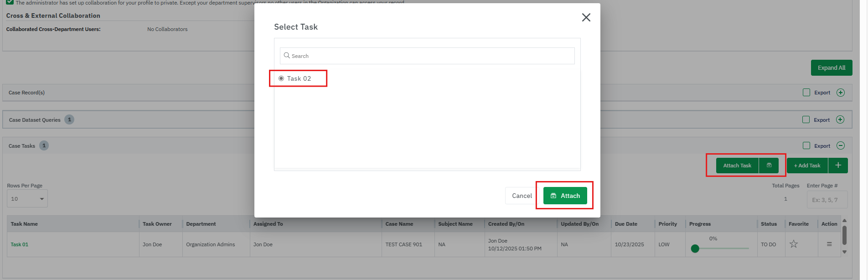The width and height of the screenshot is (868, 280).
Task: Mark Task 01 as favorite with the star
Action: (794, 244)
